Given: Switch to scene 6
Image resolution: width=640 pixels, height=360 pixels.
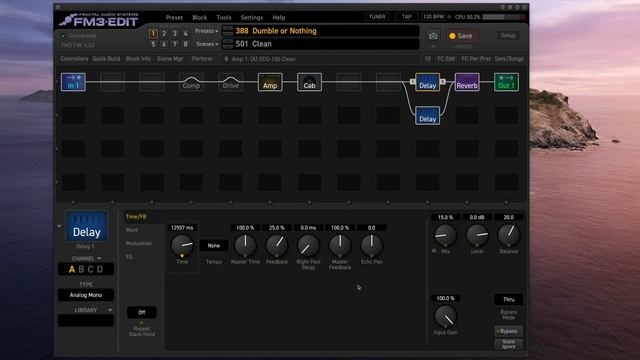Looking at the screenshot, I should 164,44.
